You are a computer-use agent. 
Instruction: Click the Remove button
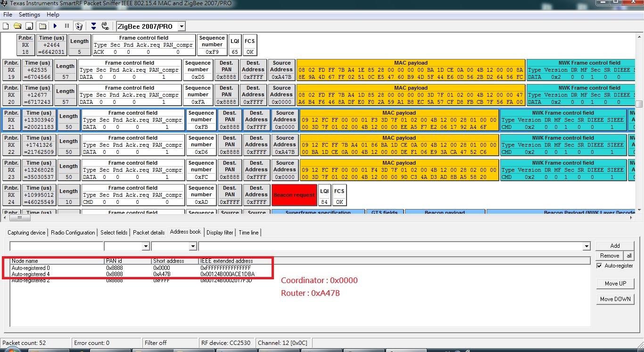point(609,256)
